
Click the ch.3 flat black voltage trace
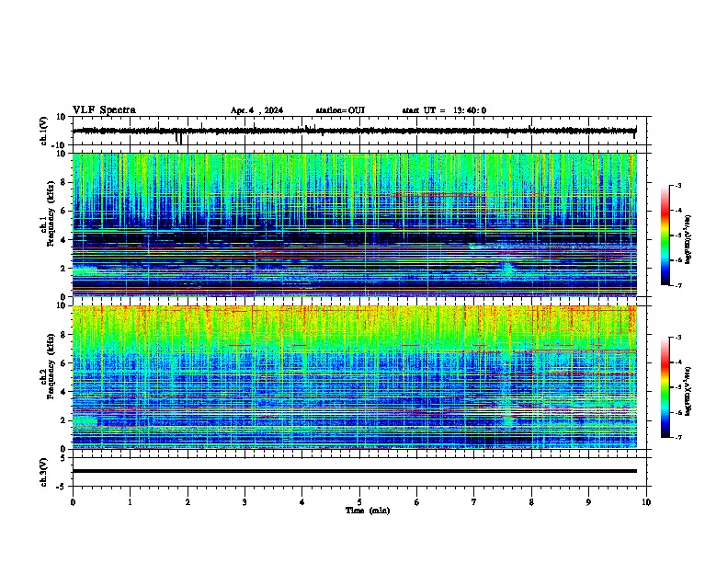pos(354,471)
